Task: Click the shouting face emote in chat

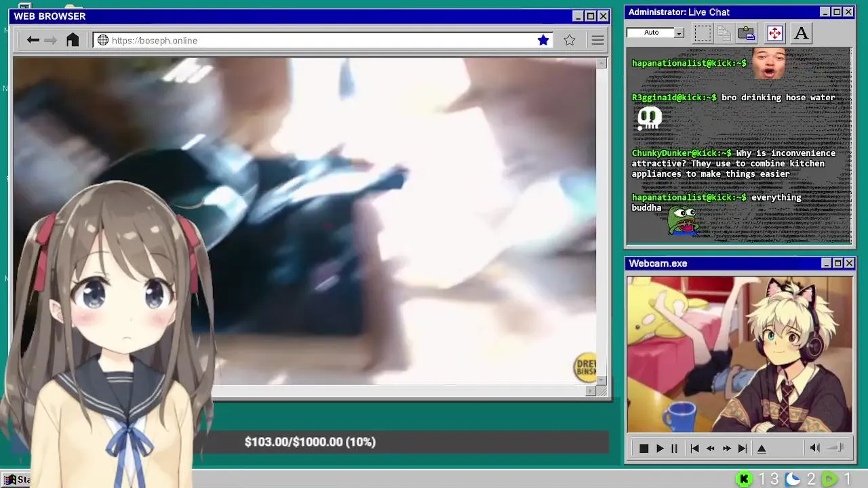Action: point(768,64)
